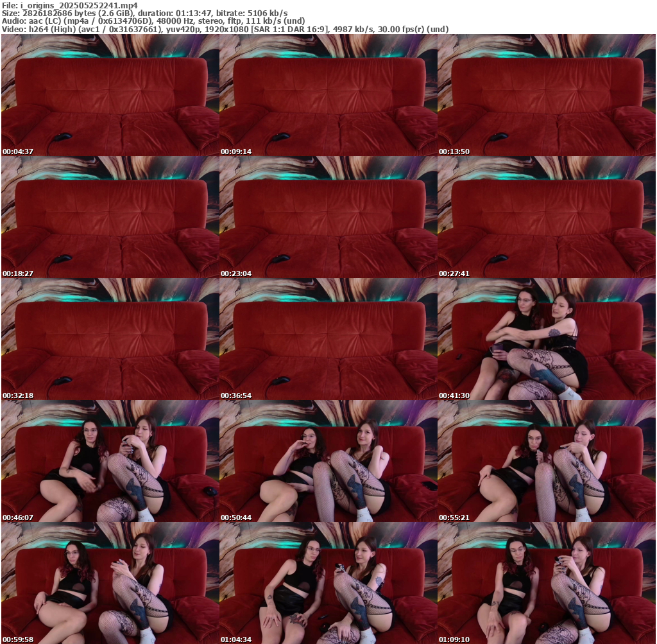Screen dimensions: 657x644
Task: Click the Audio codec info line
Action: tap(153, 21)
